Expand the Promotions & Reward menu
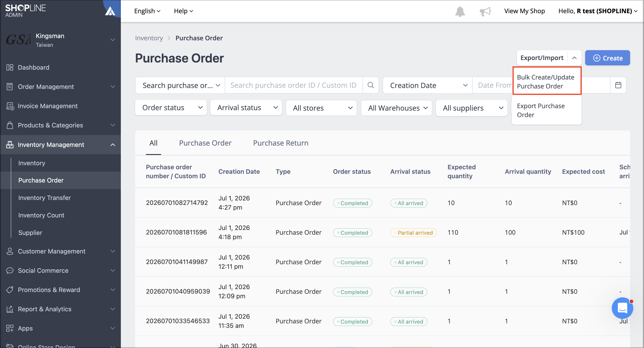644x348 pixels. (113, 290)
